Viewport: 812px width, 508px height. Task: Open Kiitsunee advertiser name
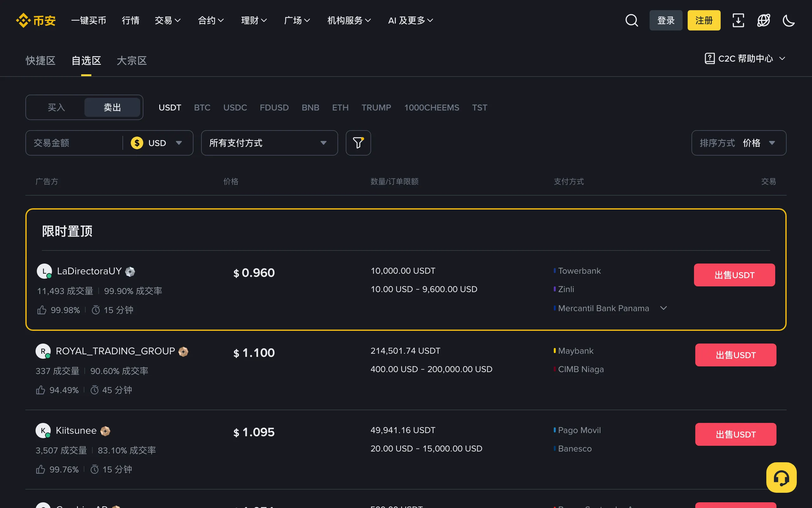[x=76, y=431]
